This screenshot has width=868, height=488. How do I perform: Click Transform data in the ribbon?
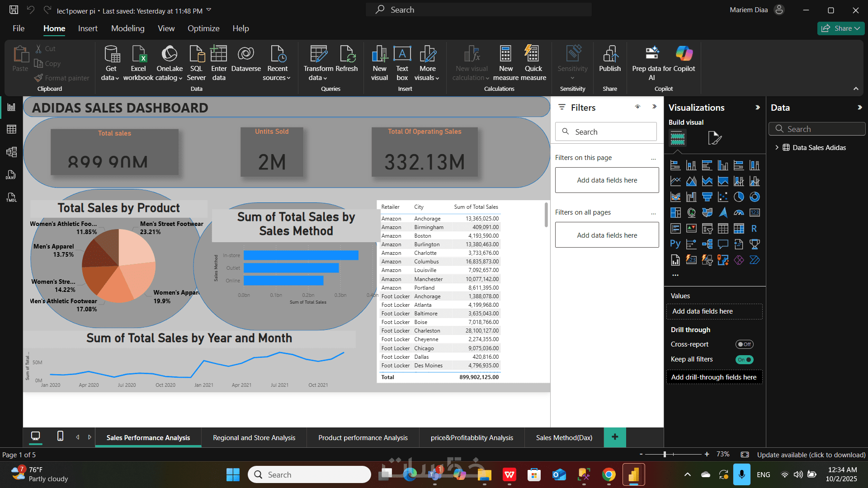tap(318, 63)
